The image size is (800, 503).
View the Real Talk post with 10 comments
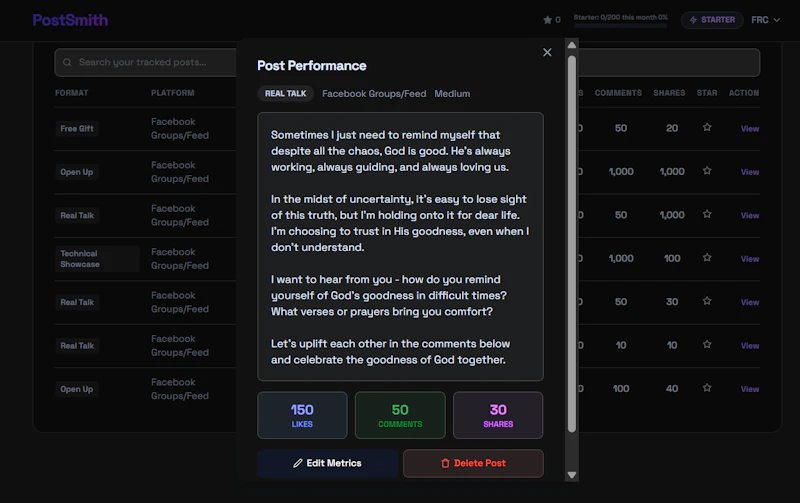(749, 345)
